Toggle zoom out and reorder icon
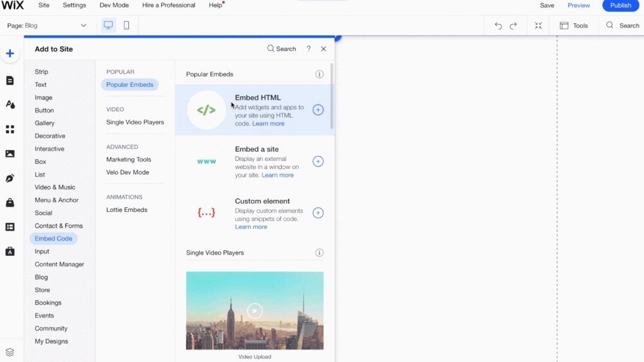This screenshot has width=644, height=362. (x=538, y=26)
